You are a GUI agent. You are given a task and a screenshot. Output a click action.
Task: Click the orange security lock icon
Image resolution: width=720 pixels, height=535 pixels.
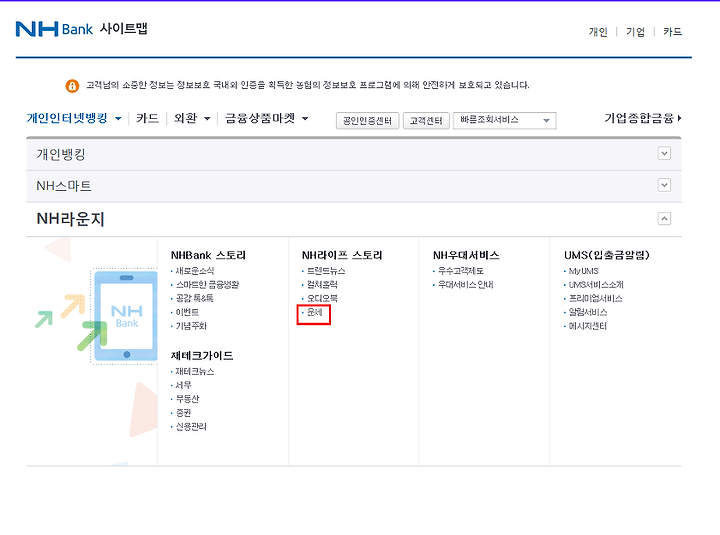(72, 85)
